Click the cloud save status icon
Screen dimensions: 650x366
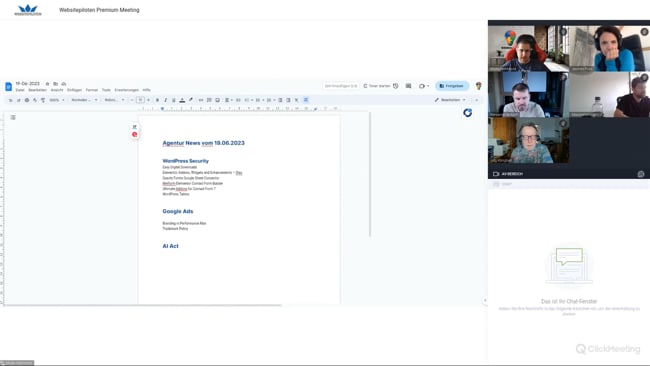63,84
